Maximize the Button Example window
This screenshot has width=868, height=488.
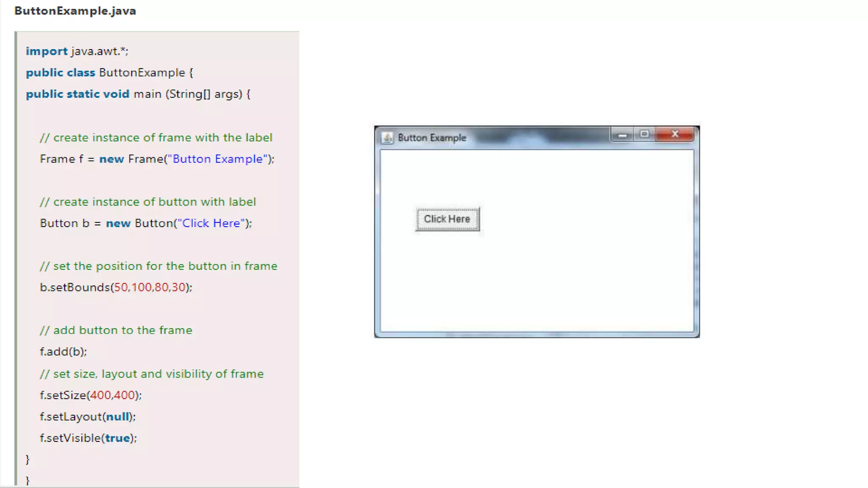click(644, 134)
